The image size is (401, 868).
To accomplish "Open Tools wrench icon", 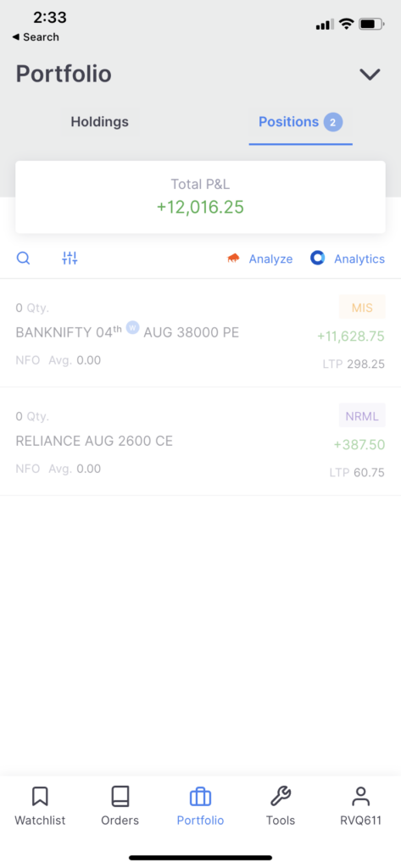I will point(281,797).
